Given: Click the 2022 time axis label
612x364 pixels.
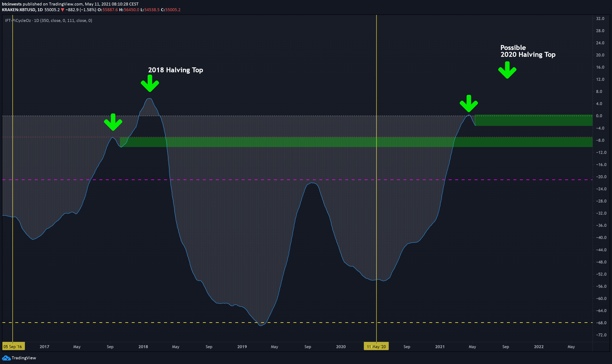Looking at the screenshot, I should click(539, 347).
